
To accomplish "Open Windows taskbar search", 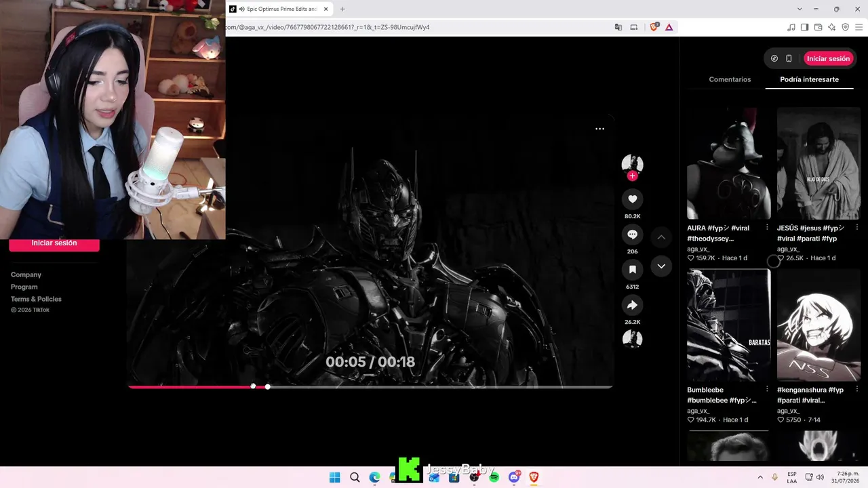I will coord(355,477).
